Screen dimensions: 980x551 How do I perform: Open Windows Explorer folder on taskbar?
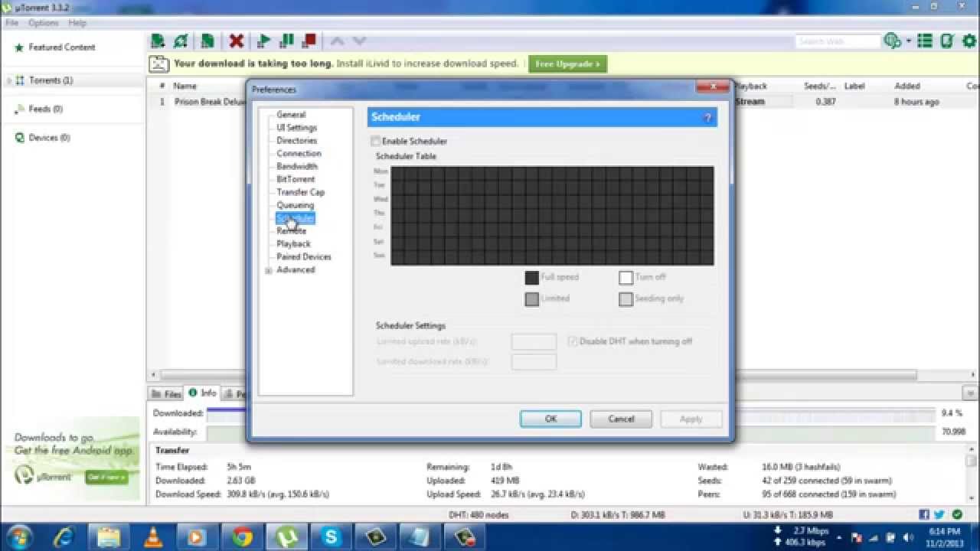pyautogui.click(x=109, y=537)
